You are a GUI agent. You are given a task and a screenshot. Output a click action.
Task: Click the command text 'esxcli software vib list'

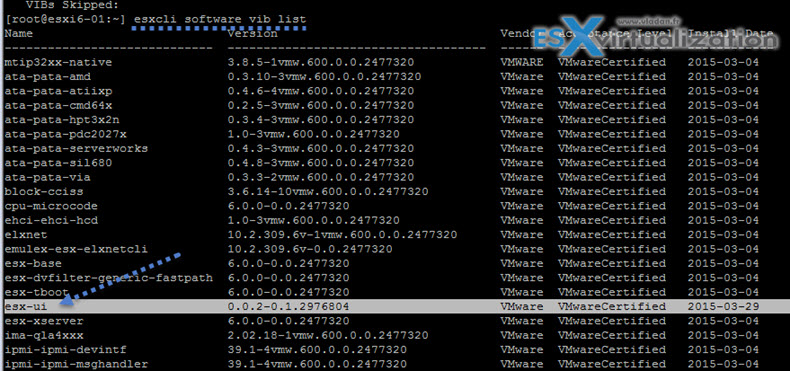[220, 20]
